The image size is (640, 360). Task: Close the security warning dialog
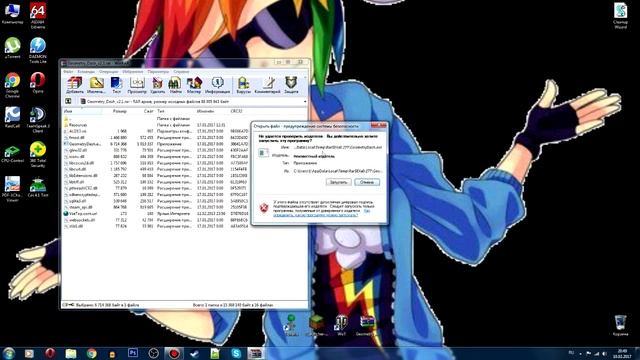pyautogui.click(x=378, y=126)
